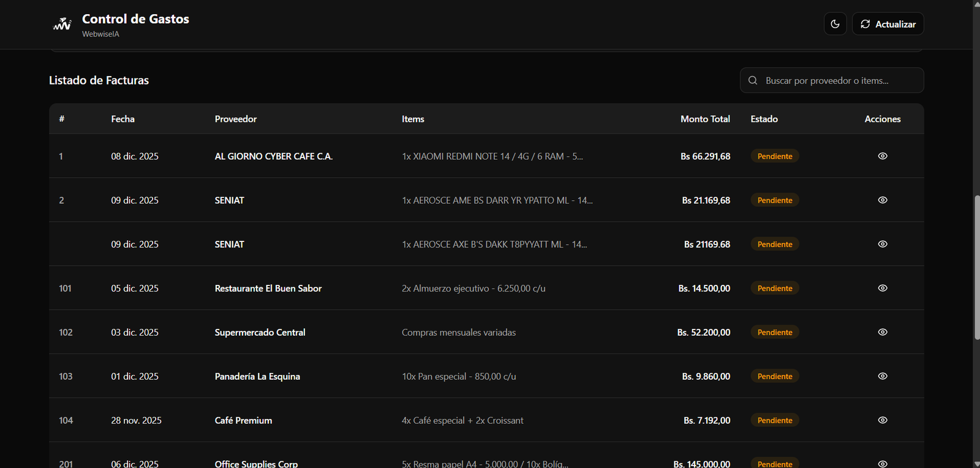Click Pendiente badge in Restaurante El Buen Sabor row
The width and height of the screenshot is (980, 468).
click(775, 289)
